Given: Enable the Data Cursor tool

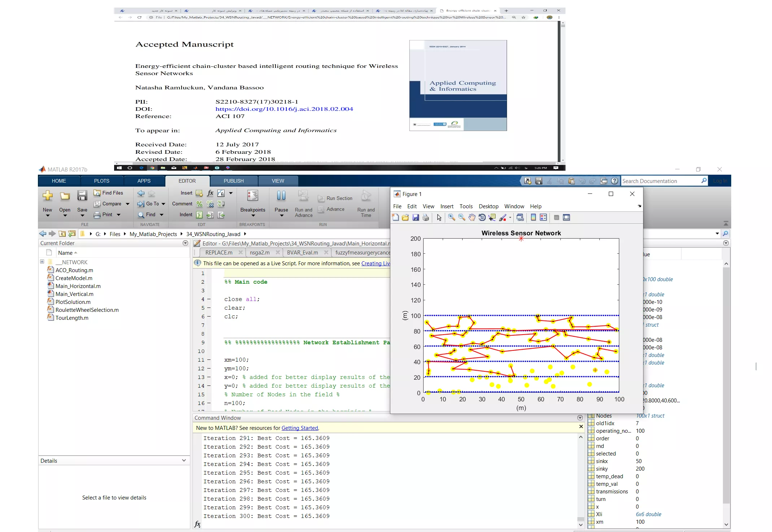Looking at the screenshot, I should [492, 217].
